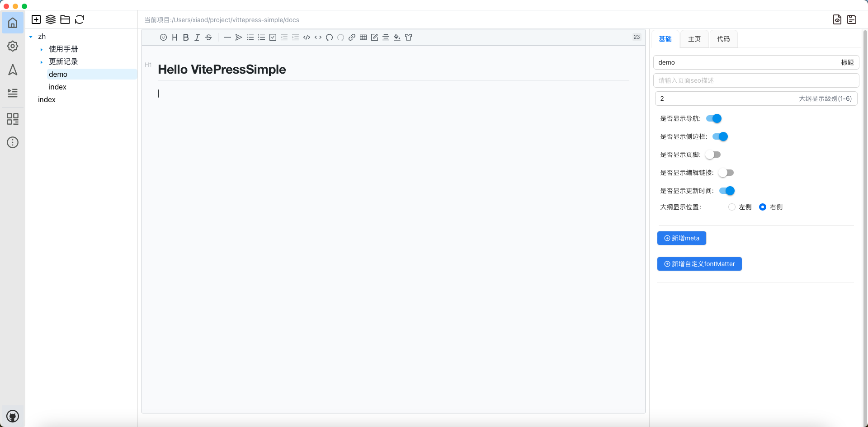Select 右侧 outline position radio
The image size is (868, 427).
click(x=763, y=207)
